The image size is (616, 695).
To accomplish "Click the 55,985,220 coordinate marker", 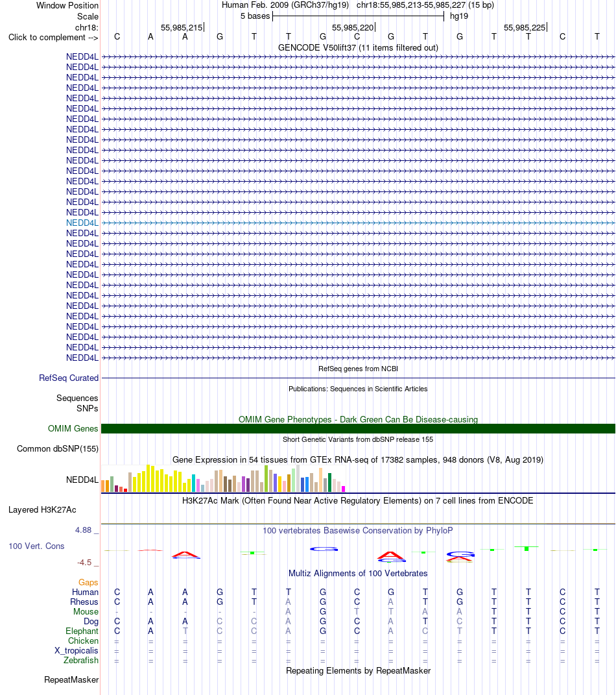I will click(353, 27).
